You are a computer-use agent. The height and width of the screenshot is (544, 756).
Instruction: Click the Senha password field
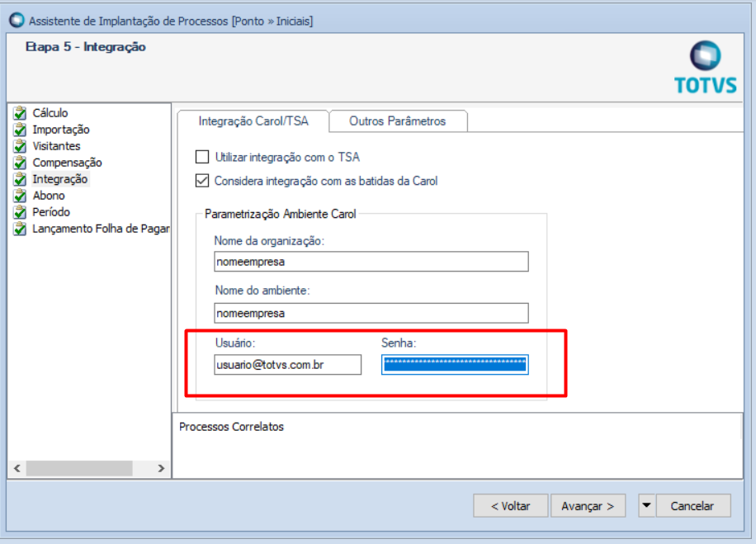(x=455, y=365)
